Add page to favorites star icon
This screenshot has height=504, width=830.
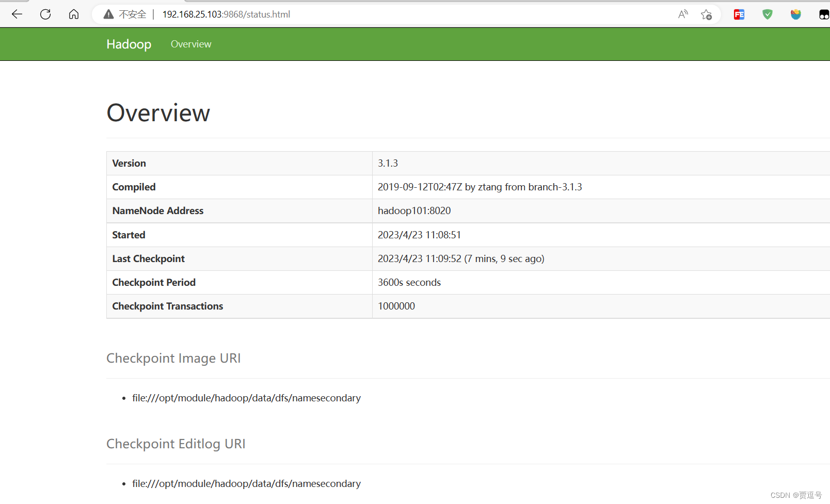[706, 14]
